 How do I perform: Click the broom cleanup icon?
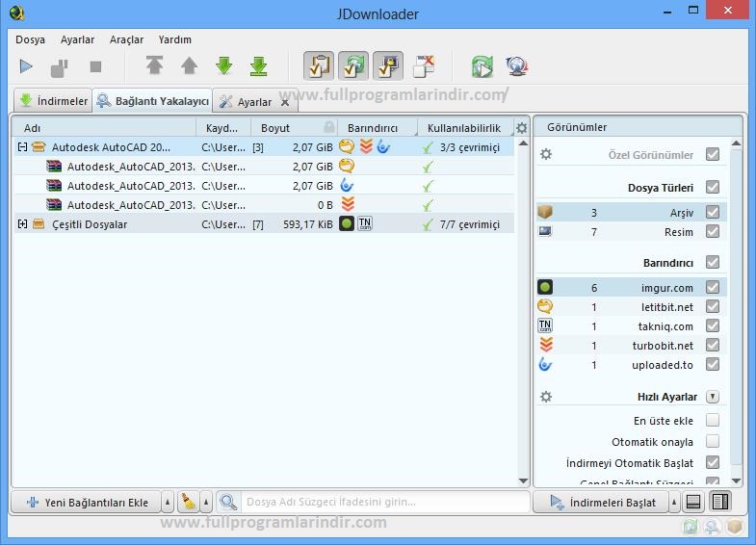point(190,503)
